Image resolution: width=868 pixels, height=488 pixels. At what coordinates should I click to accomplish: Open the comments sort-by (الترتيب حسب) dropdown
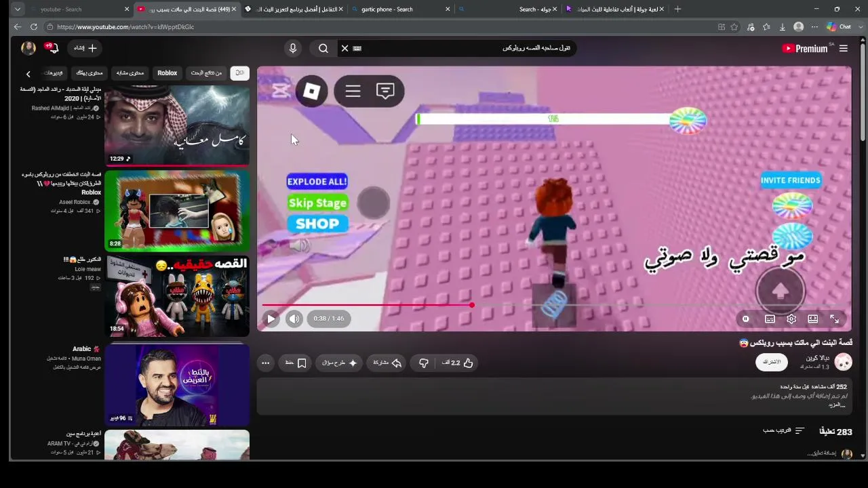[783, 431]
